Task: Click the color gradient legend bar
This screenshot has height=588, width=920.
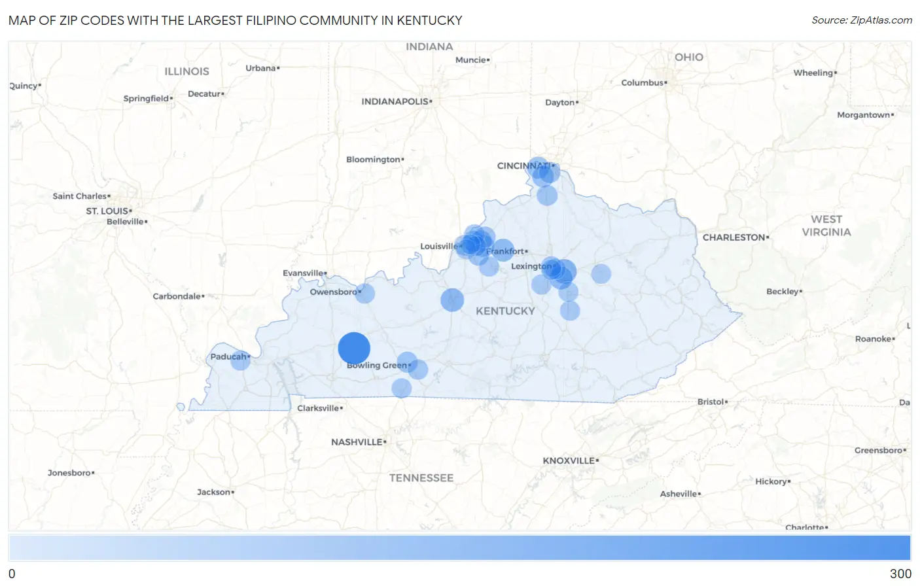Action: click(459, 547)
